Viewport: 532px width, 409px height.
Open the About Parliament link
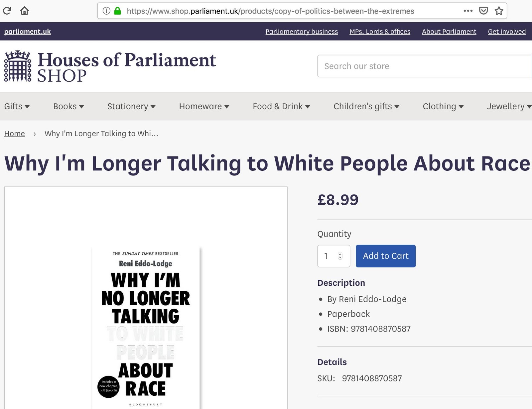pos(449,32)
